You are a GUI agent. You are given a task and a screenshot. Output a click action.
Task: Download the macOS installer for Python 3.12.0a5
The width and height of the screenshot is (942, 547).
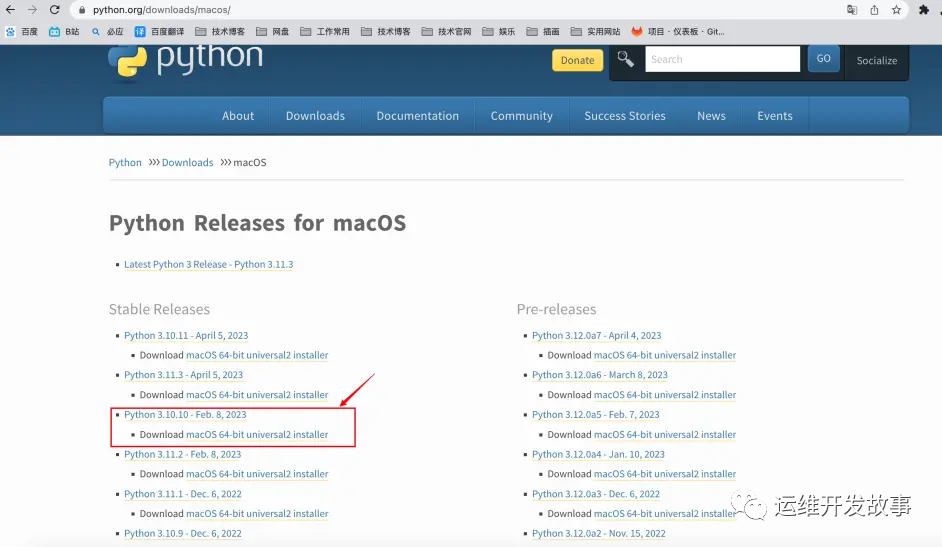665,434
